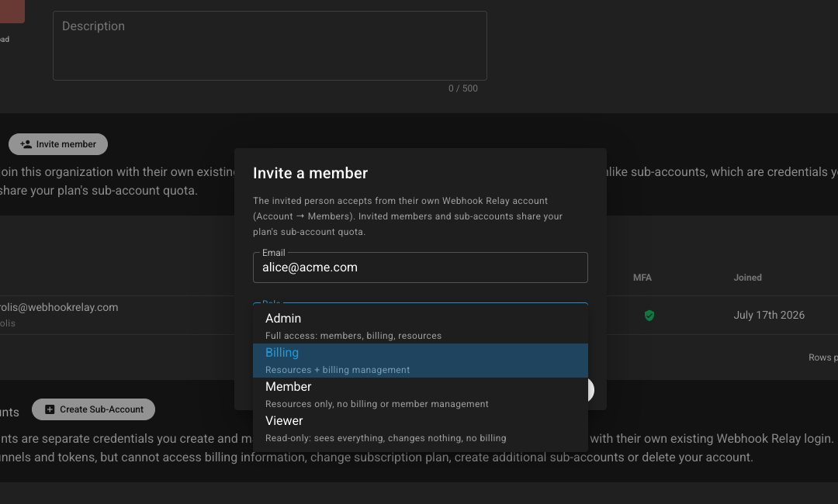This screenshot has width=838, height=504.
Task: Click the Description text area
Action: (270, 46)
